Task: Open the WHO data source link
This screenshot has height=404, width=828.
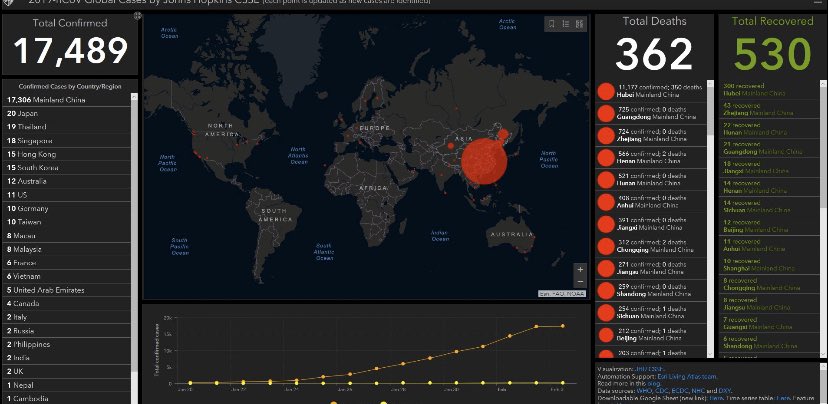Action: click(x=645, y=391)
